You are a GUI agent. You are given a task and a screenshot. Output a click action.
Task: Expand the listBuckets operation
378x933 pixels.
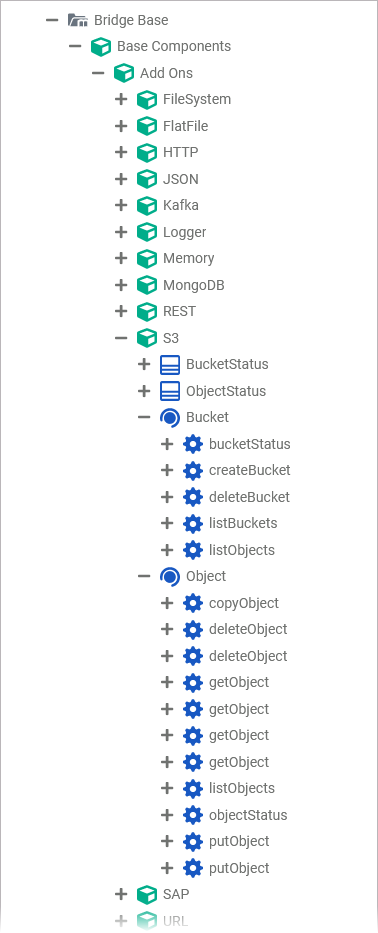(x=167, y=523)
